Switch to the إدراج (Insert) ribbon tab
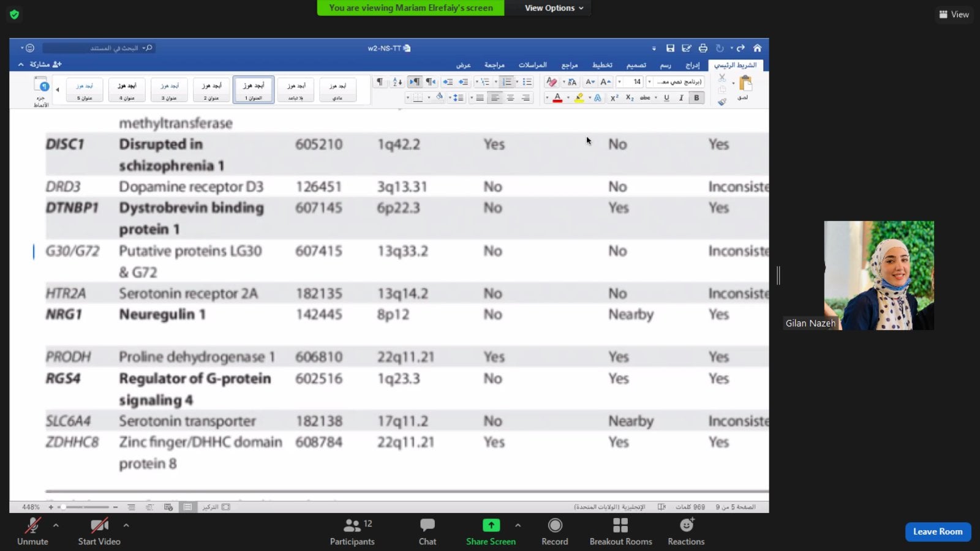Image resolution: width=980 pixels, height=551 pixels. 692,65
